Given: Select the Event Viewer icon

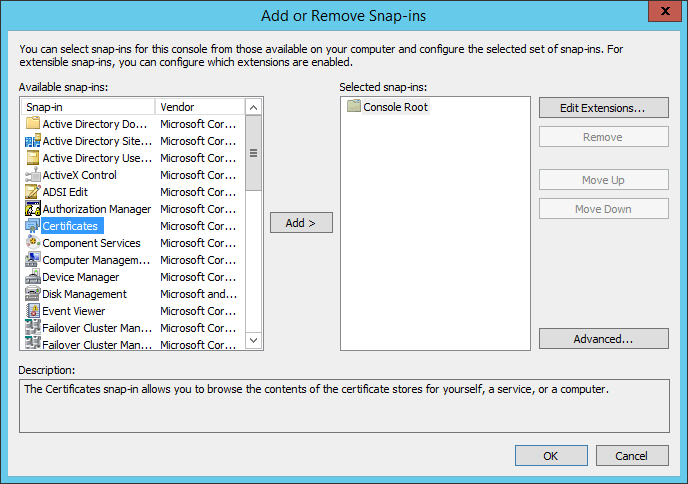Looking at the screenshot, I should pos(32,311).
